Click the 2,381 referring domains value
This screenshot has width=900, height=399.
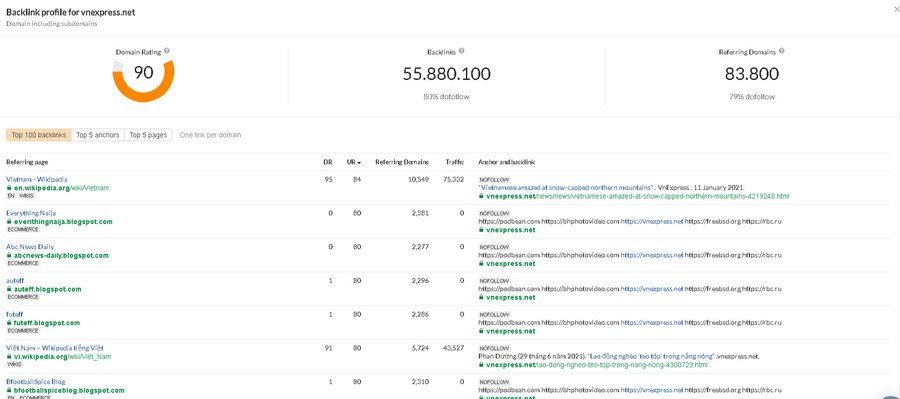(420, 213)
